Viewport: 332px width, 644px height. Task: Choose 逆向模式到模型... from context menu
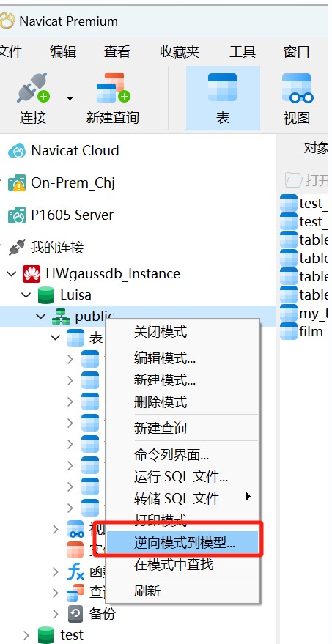pyautogui.click(x=182, y=543)
